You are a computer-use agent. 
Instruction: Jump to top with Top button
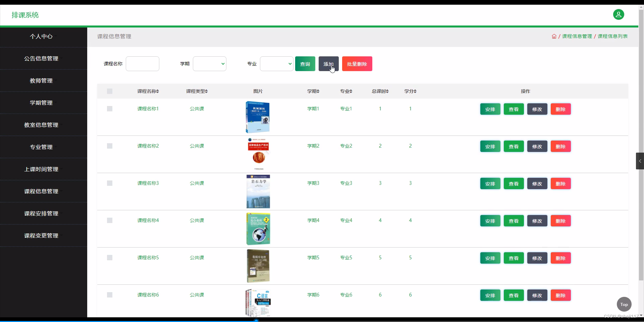pos(624,305)
